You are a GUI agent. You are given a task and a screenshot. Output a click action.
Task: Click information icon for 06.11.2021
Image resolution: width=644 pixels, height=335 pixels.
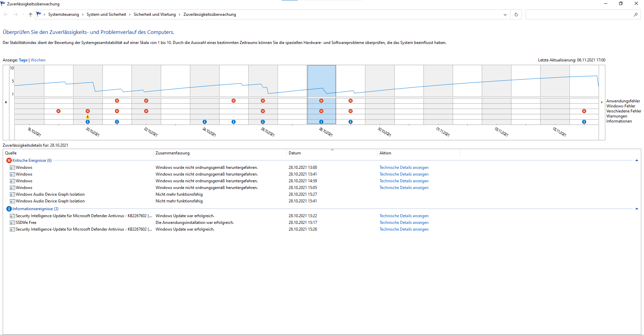pyautogui.click(x=584, y=122)
